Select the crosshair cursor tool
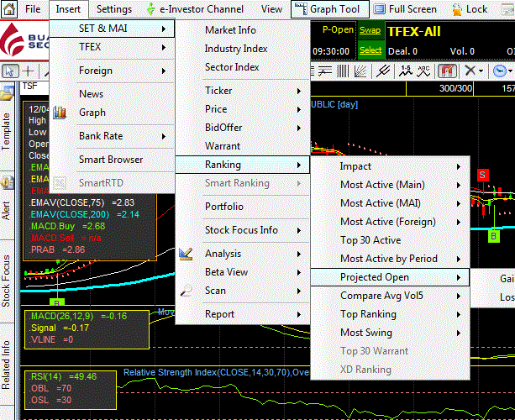This screenshot has width=515, height=420. [29, 71]
